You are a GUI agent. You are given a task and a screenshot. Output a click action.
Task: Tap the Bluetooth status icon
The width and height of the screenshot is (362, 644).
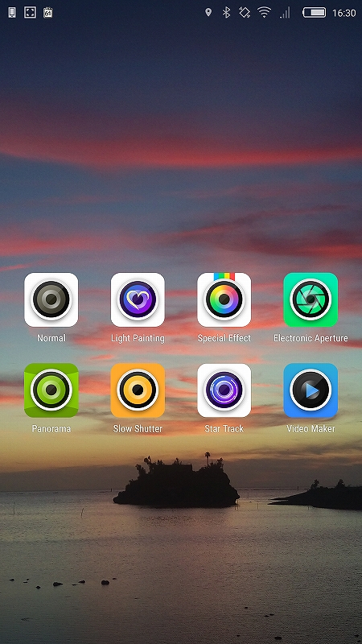(226, 13)
